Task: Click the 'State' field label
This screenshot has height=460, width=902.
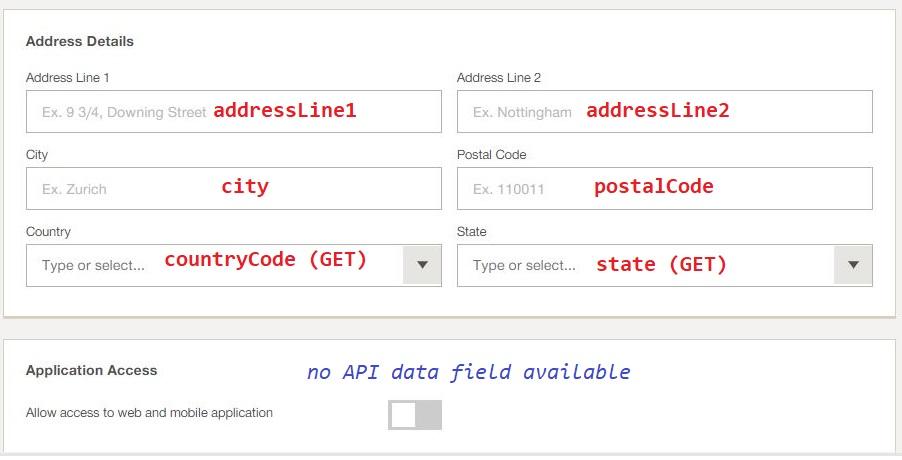Action: (472, 232)
